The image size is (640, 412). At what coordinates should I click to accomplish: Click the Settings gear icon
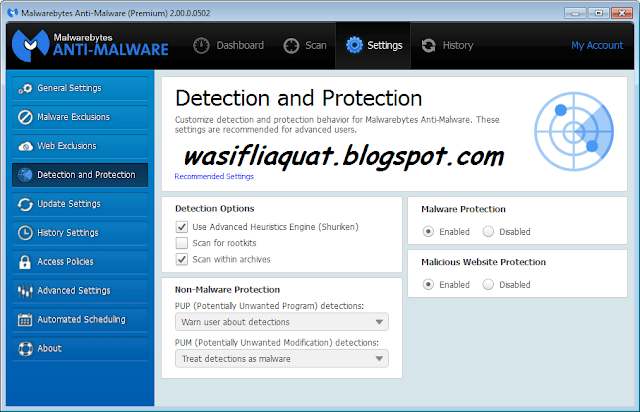pyautogui.click(x=354, y=45)
